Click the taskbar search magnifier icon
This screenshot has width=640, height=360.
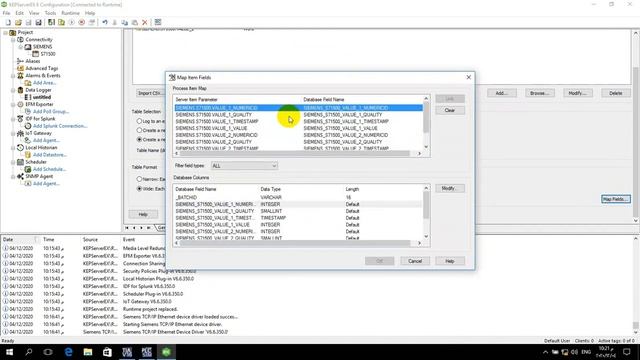pyautogui.click(x=29, y=352)
